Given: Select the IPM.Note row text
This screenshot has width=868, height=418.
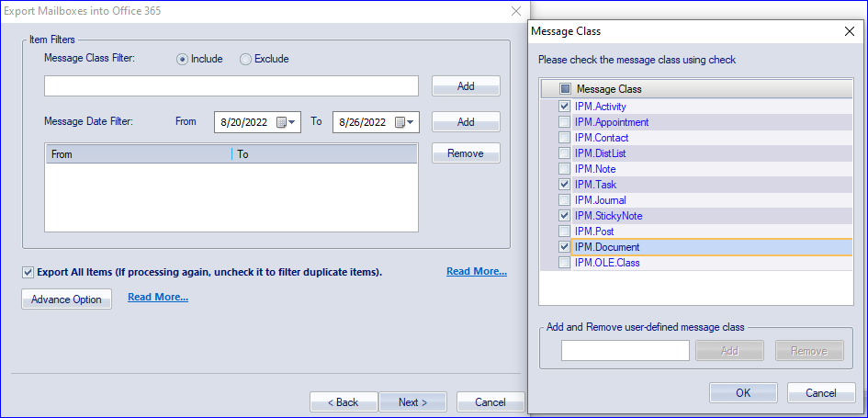Looking at the screenshot, I should pos(595,169).
